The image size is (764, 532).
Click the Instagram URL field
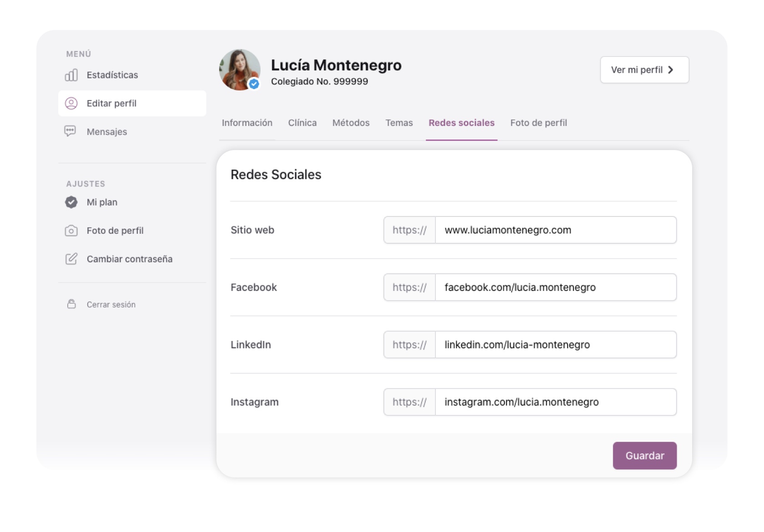tap(556, 402)
